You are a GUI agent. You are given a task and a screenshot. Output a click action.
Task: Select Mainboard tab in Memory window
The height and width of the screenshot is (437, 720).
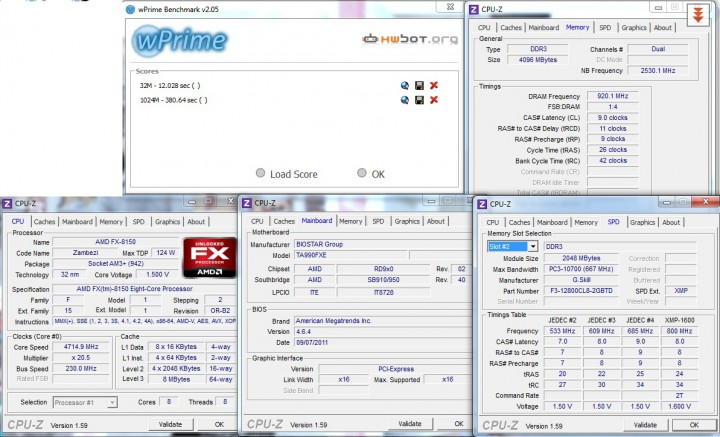tap(544, 28)
